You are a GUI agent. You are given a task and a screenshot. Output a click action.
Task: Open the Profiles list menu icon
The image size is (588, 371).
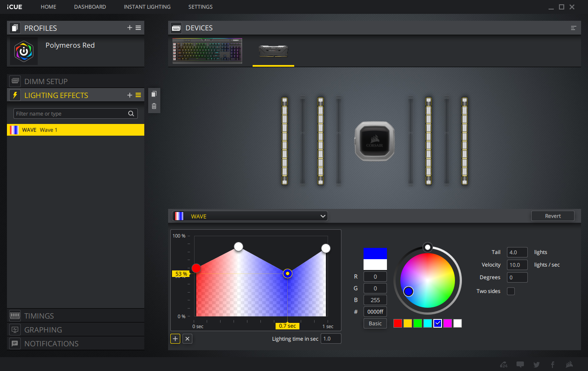click(x=138, y=28)
